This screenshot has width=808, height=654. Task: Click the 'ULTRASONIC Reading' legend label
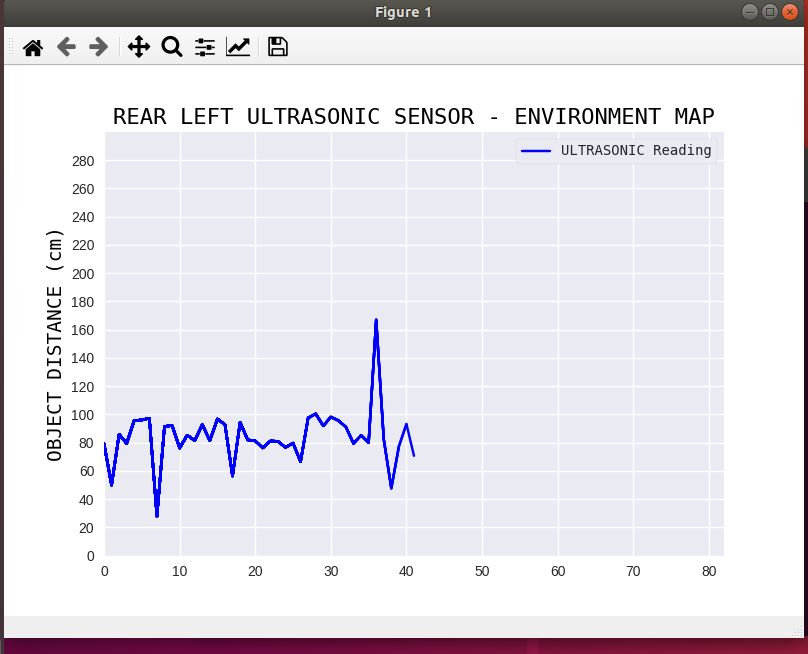(x=636, y=150)
